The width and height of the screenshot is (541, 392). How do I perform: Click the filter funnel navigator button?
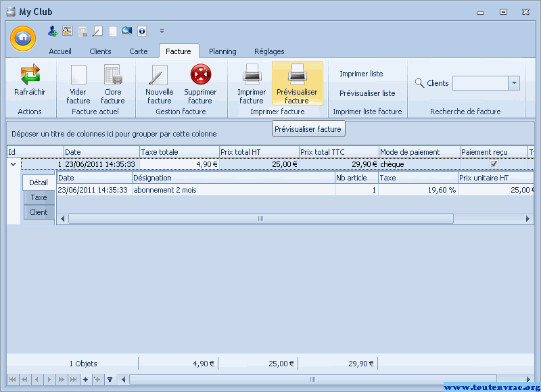110,380
